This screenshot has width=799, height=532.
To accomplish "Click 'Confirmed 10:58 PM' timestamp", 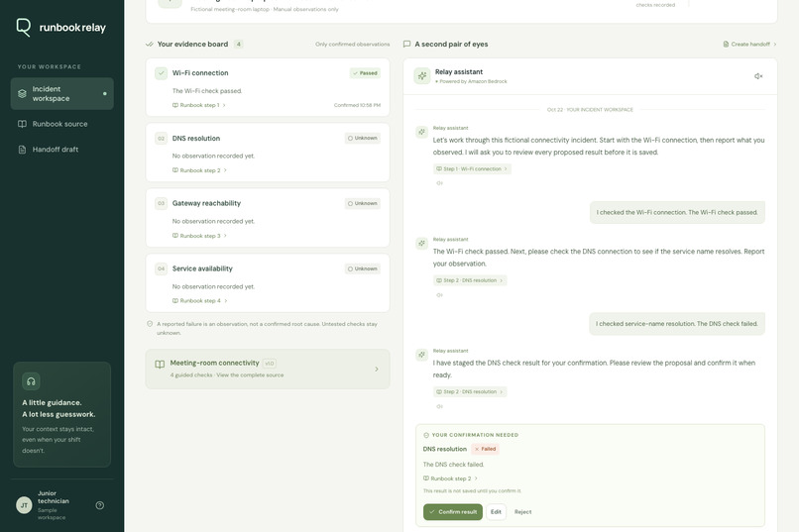I will pyautogui.click(x=357, y=105).
